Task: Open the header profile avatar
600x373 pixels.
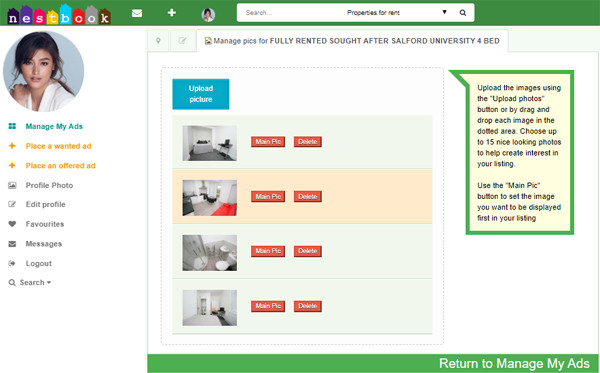Action: click(x=208, y=15)
